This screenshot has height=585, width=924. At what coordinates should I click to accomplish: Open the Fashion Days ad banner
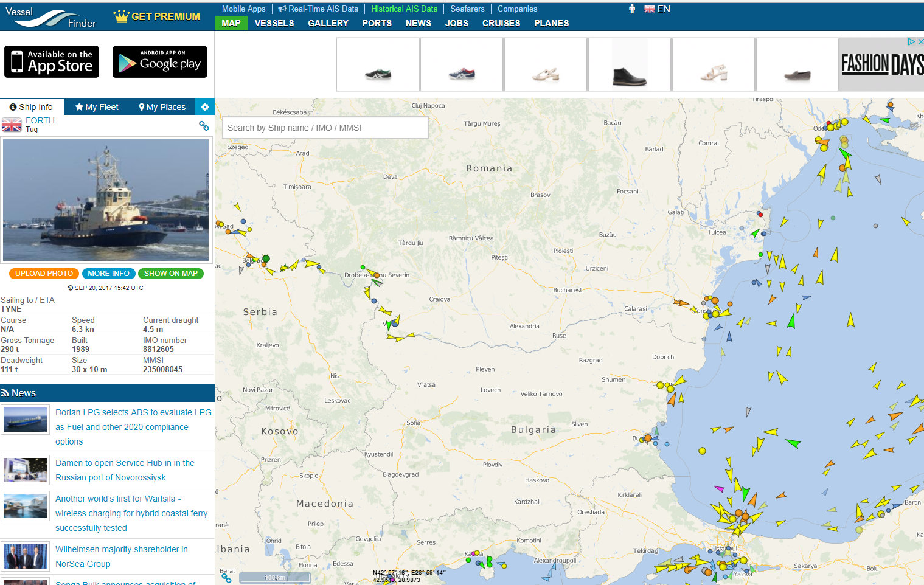pos(881,64)
